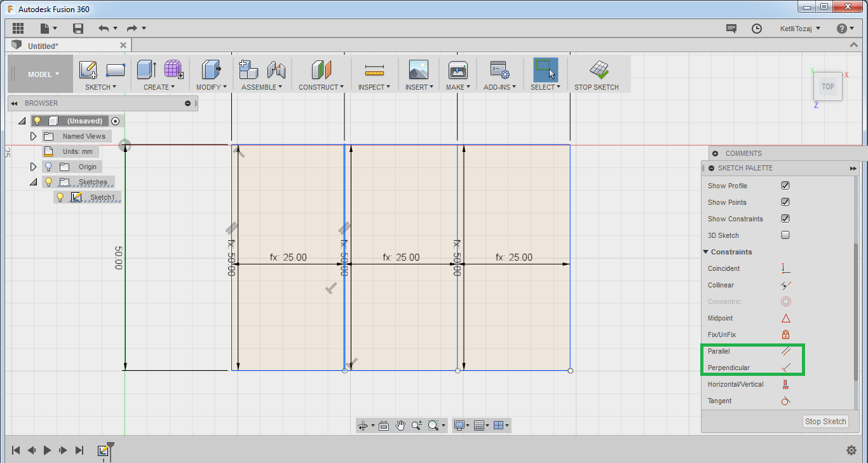
Task: Toggle the Show Profile checkbox
Action: 785,186
